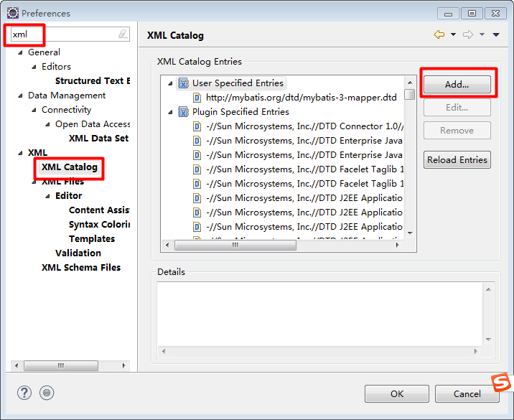Click the Plugin Specified Entries catalog icon

(183, 112)
